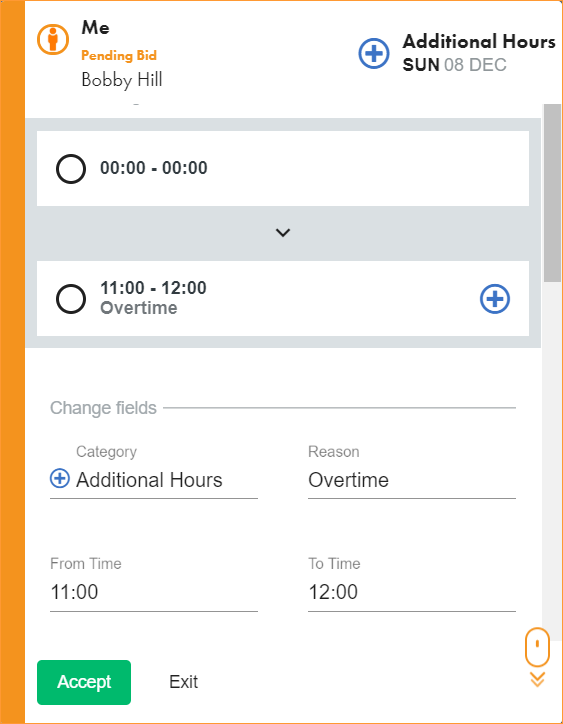Click the orange person profile icon
Viewport: 563px width, 724px height.
[53, 39]
